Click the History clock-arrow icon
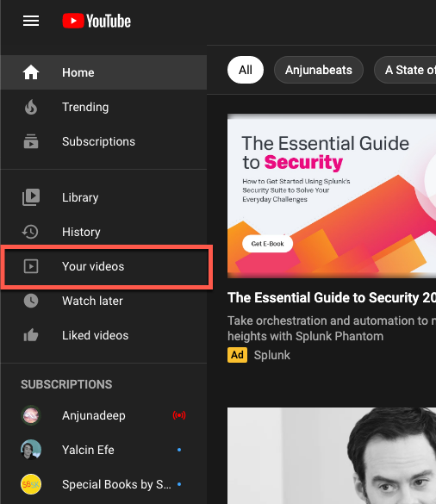Image resolution: width=436 pixels, height=504 pixels. (30, 232)
